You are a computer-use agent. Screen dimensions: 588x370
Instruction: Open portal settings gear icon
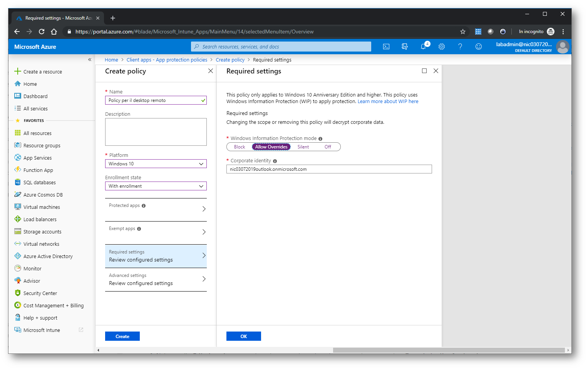[442, 47]
